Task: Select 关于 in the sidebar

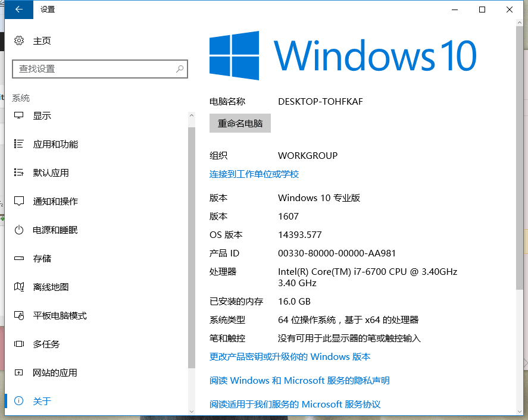Action: coord(42,401)
